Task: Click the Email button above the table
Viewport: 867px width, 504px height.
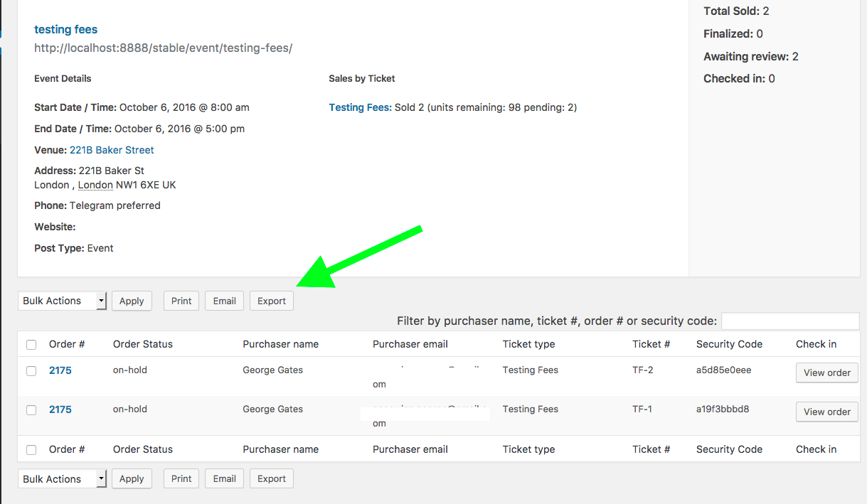Action: [224, 301]
